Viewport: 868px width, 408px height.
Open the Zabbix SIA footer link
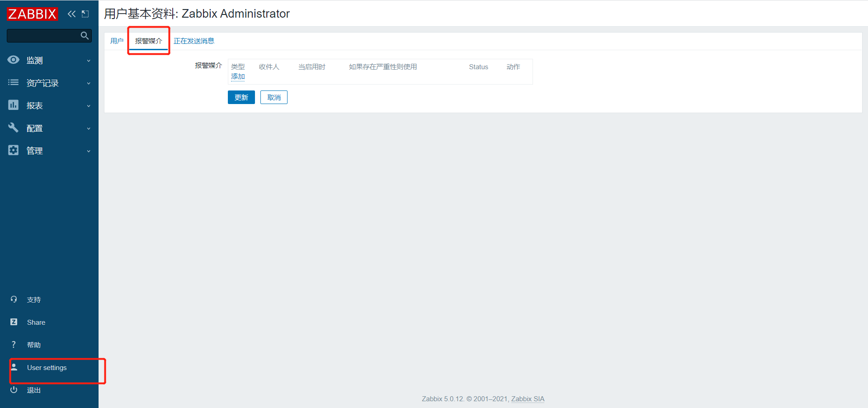528,399
